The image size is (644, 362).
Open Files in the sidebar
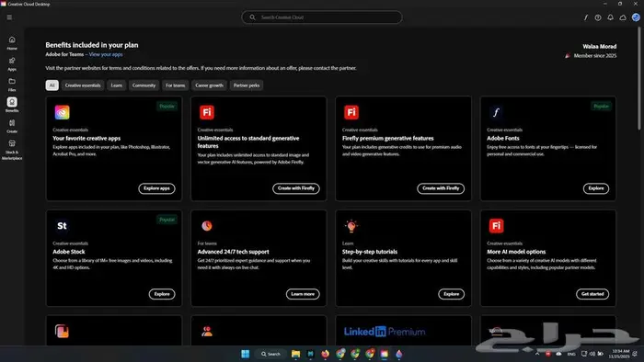[x=12, y=85]
